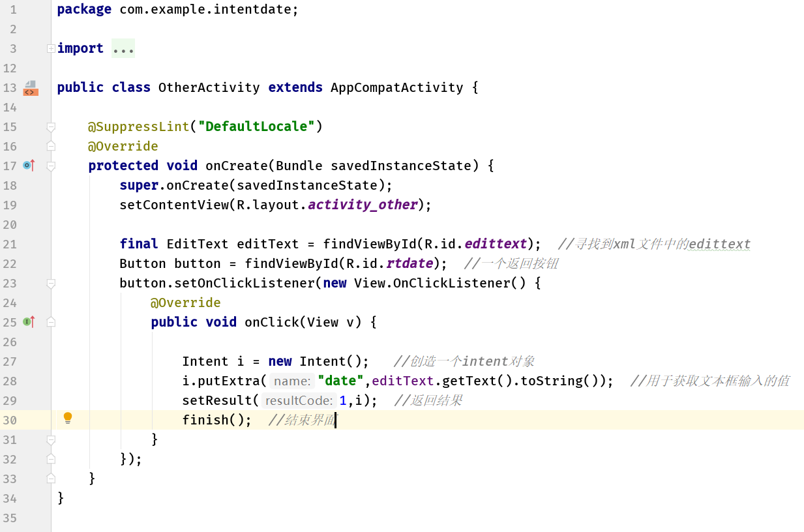Click fold end marker on line 31

click(x=51, y=439)
